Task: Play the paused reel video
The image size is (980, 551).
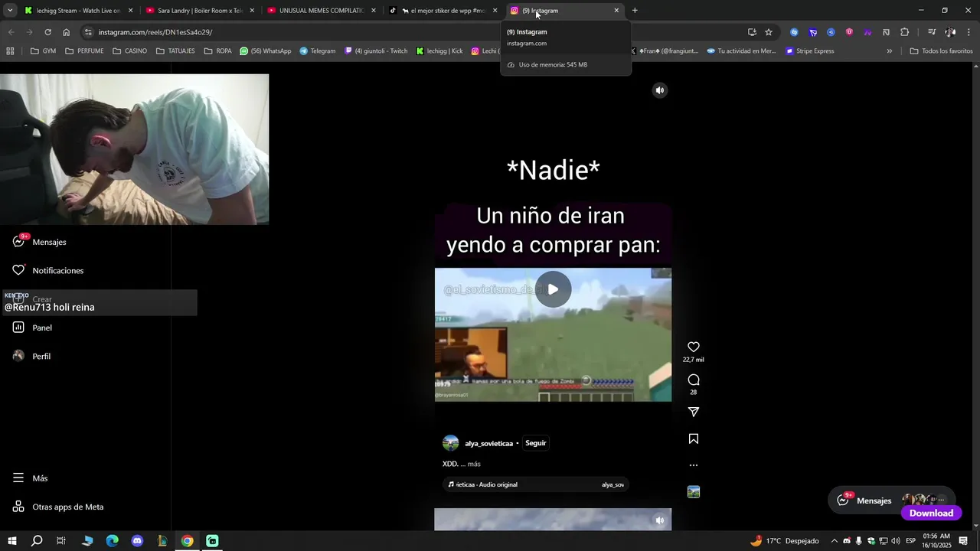Action: coord(553,289)
